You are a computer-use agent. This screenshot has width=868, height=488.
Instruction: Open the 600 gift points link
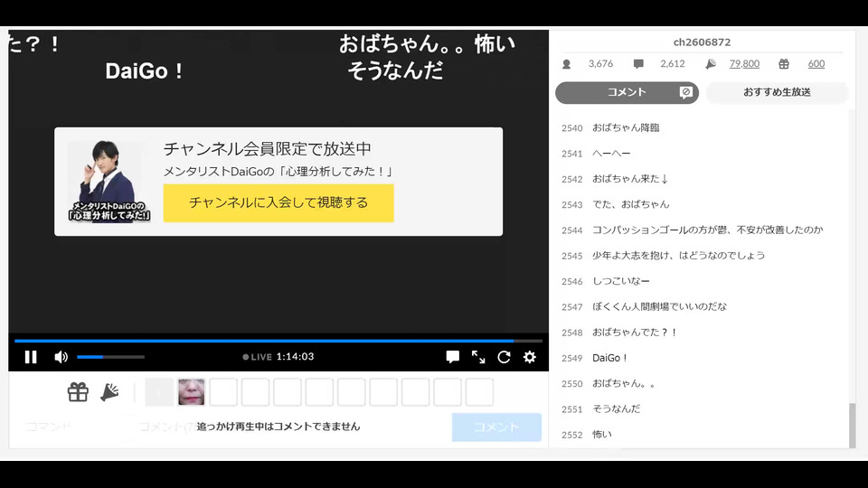[x=816, y=63]
